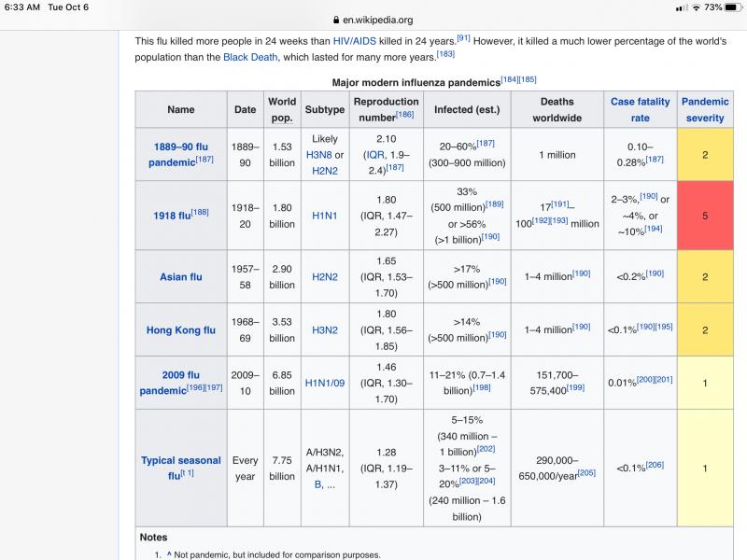Tap the 'Name' column header
747x560 pixels.
pos(180,109)
